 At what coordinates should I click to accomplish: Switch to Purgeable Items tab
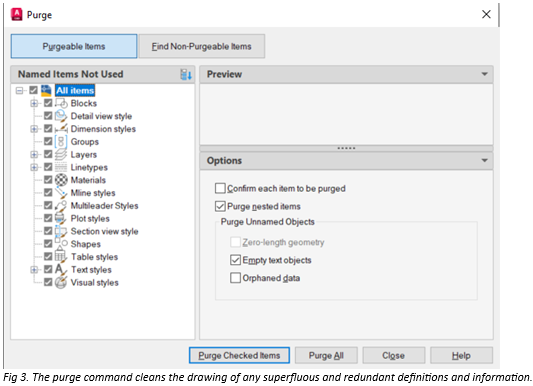74,46
